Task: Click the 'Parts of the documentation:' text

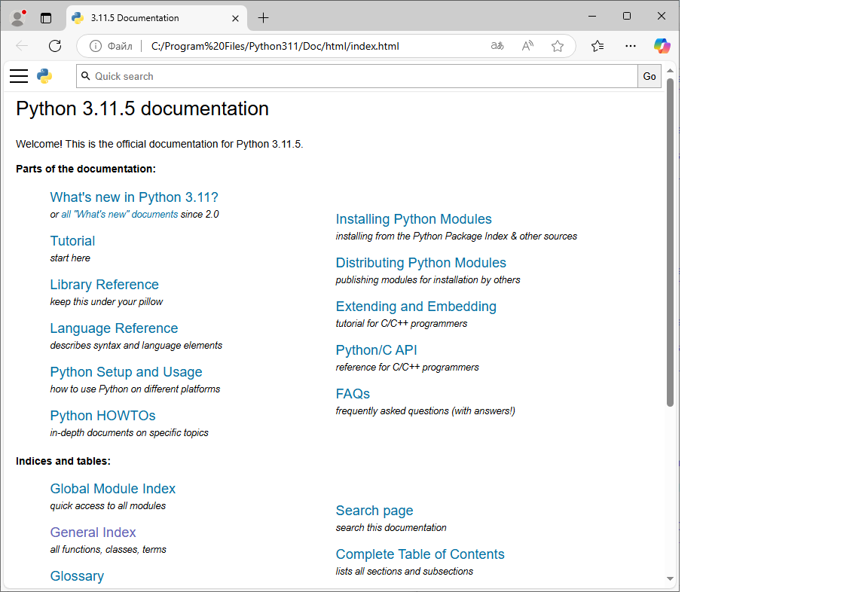Action: click(x=86, y=169)
